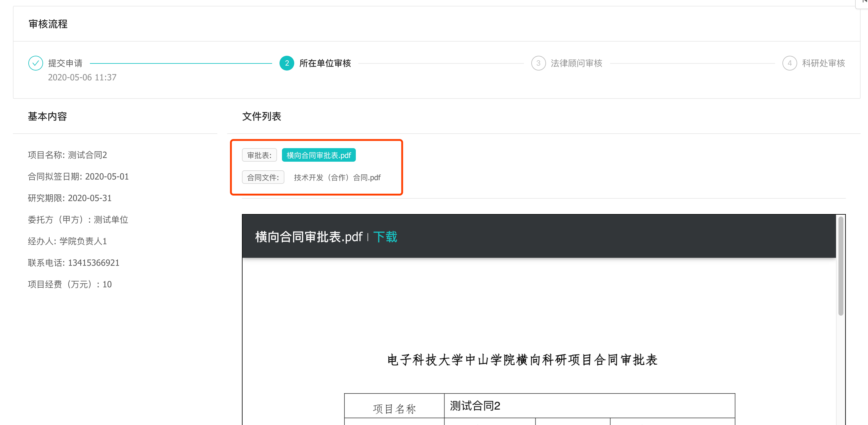The width and height of the screenshot is (868, 425).
Task: Click PDF header title 横向合同审批表.pdf
Action: click(x=309, y=237)
